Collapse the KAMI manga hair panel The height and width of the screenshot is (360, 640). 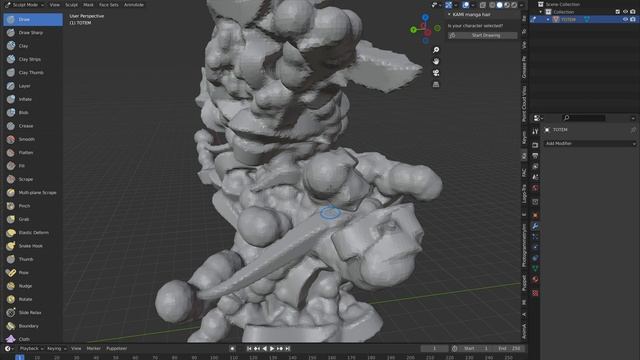point(449,14)
